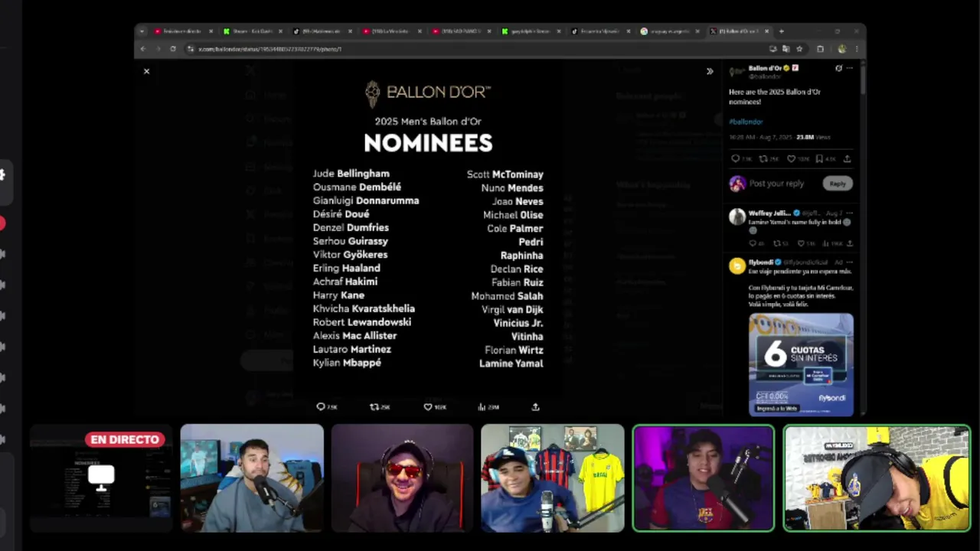Open the tab search dropdown in browser
This screenshot has height=551, width=980.
tap(142, 31)
